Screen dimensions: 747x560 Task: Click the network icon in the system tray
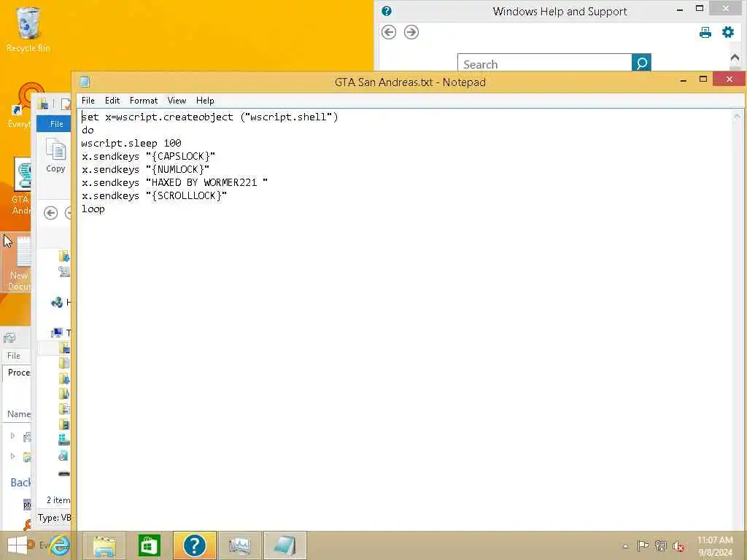(660, 545)
